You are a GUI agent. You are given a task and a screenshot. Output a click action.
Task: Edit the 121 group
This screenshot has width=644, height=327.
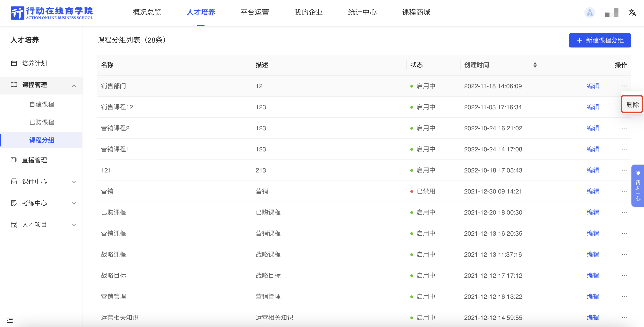point(593,170)
